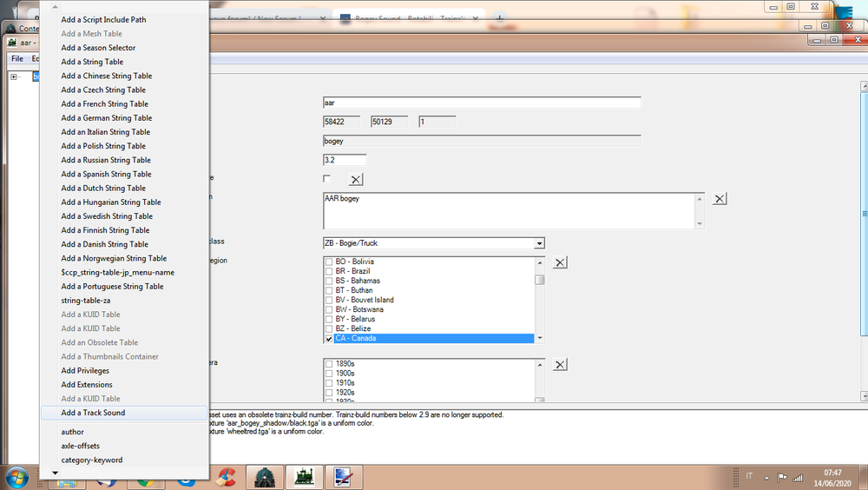868x490 pixels.
Task: Open the File menu
Action: (17, 58)
